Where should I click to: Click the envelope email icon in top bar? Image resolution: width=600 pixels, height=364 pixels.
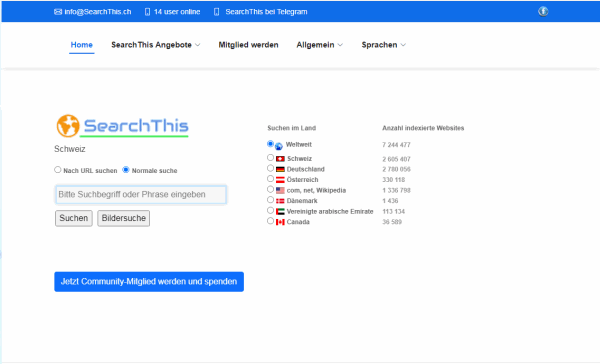coord(58,12)
